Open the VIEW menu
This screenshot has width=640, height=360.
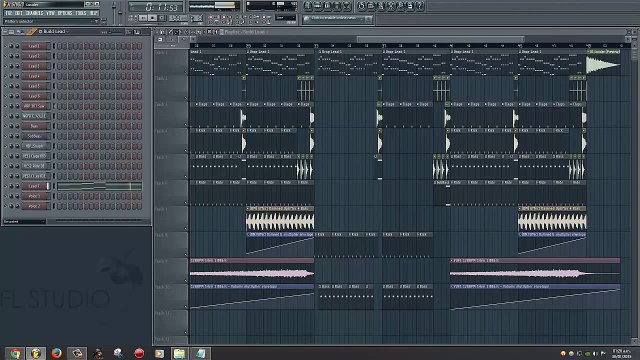(x=51, y=13)
